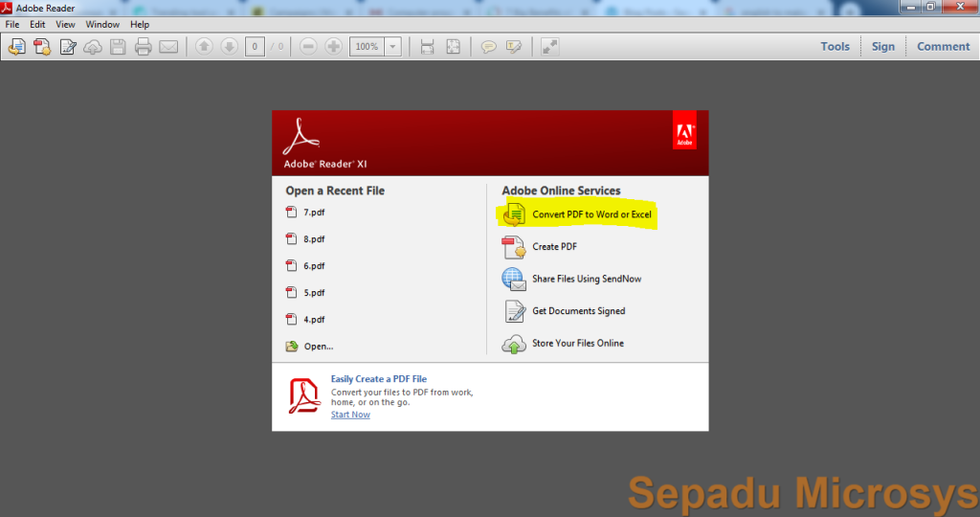The image size is (980, 517).
Task: Click the PDF icon beside 7.pdf
Action: [x=291, y=212]
